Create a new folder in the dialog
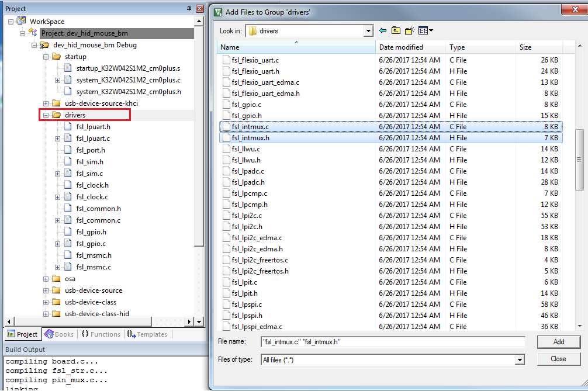 coord(410,30)
